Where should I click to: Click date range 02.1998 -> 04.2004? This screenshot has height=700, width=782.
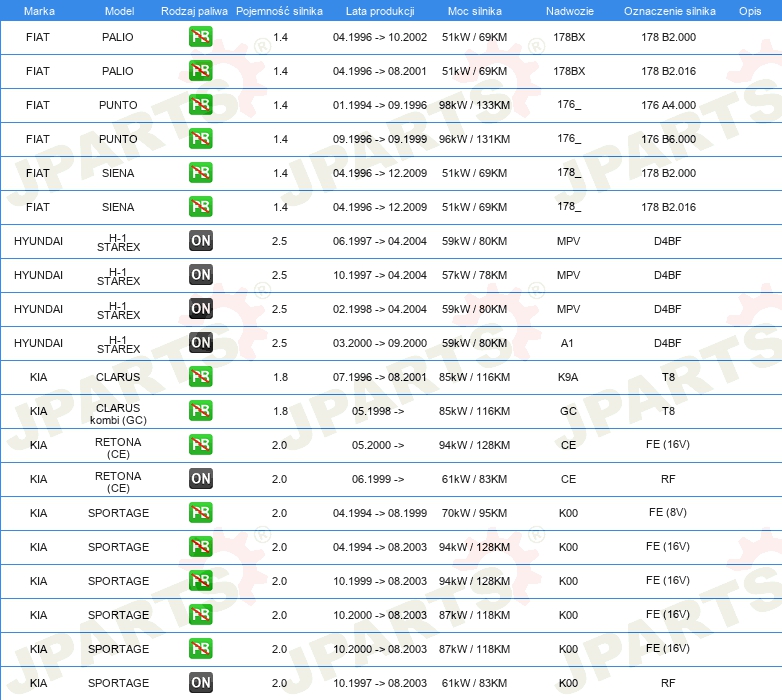pyautogui.click(x=380, y=309)
